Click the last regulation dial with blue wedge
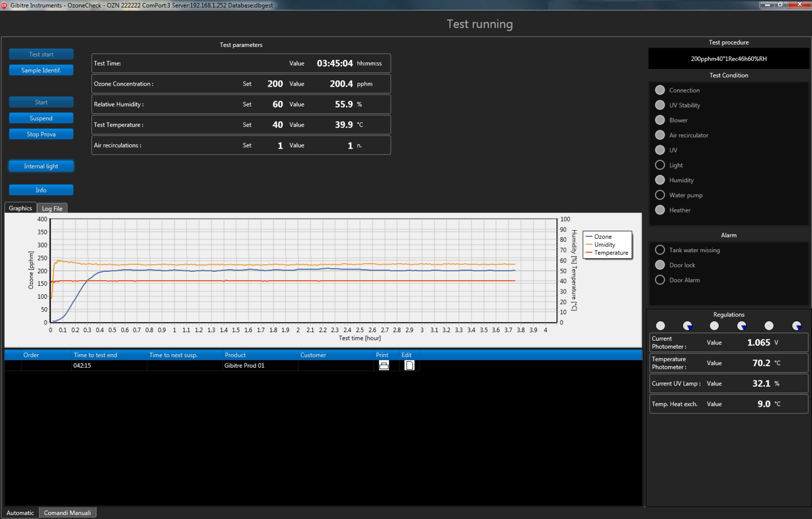 click(x=796, y=326)
